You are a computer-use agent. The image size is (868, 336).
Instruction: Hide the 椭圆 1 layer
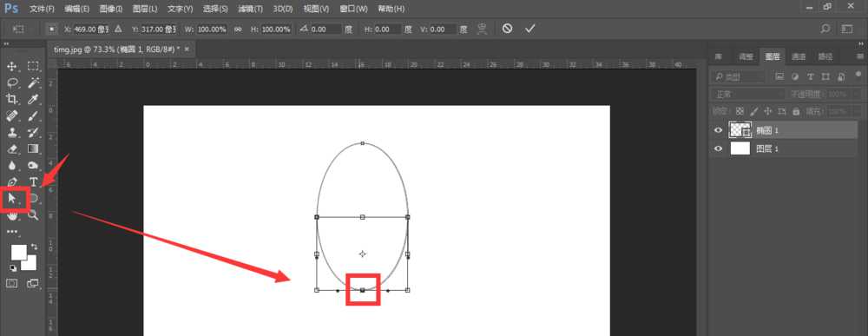point(719,130)
